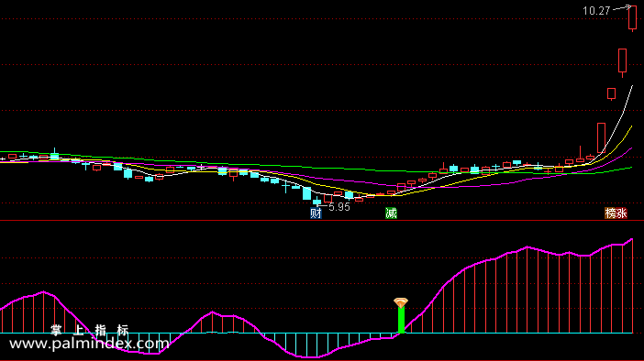
Task: Click the magenta indicator line peak at right
Action: 632,239
